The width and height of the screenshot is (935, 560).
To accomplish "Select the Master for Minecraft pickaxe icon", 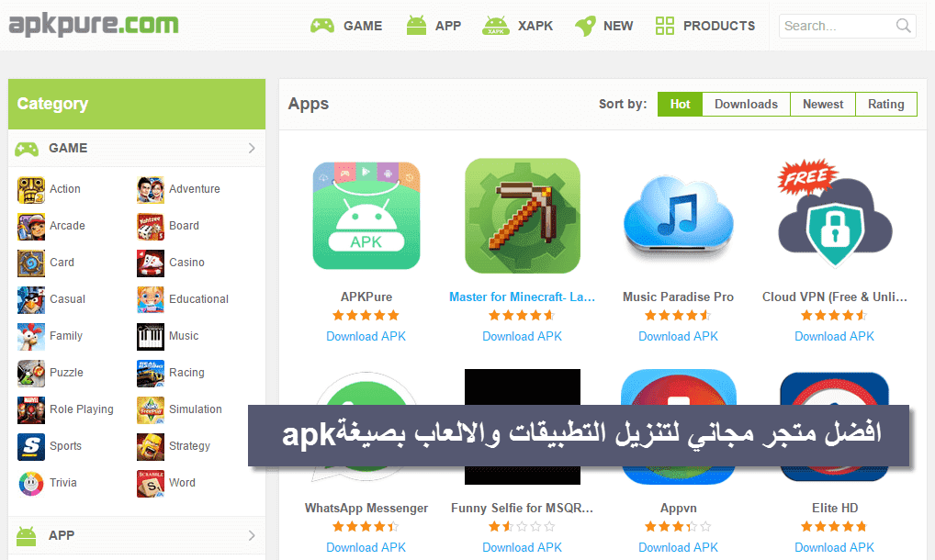I will pos(523,216).
